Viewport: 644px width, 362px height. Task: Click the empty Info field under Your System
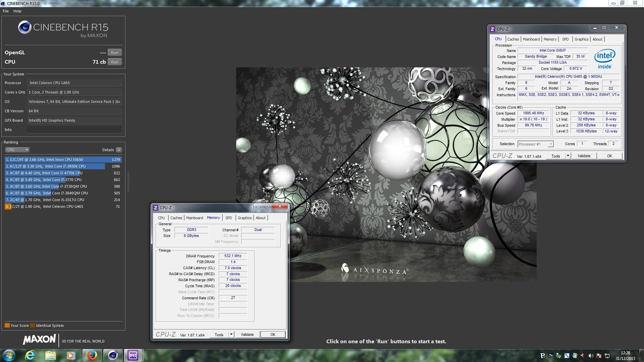tap(74, 130)
